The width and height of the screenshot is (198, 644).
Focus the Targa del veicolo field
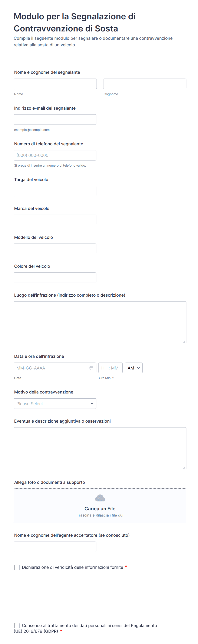point(55,191)
